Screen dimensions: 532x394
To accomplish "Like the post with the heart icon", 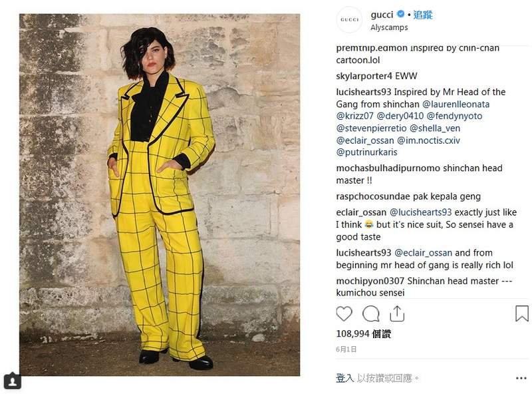I will pos(344,313).
